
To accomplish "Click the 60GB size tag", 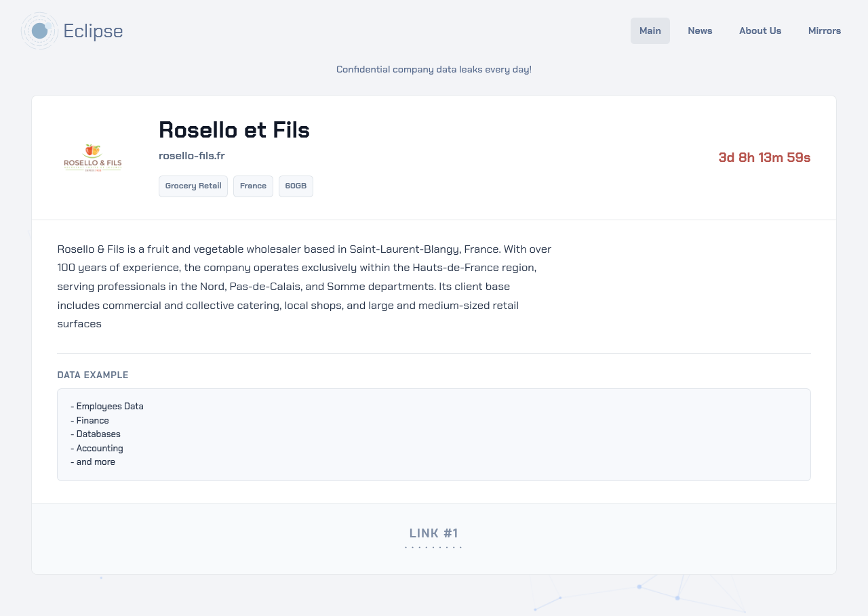I will (296, 186).
